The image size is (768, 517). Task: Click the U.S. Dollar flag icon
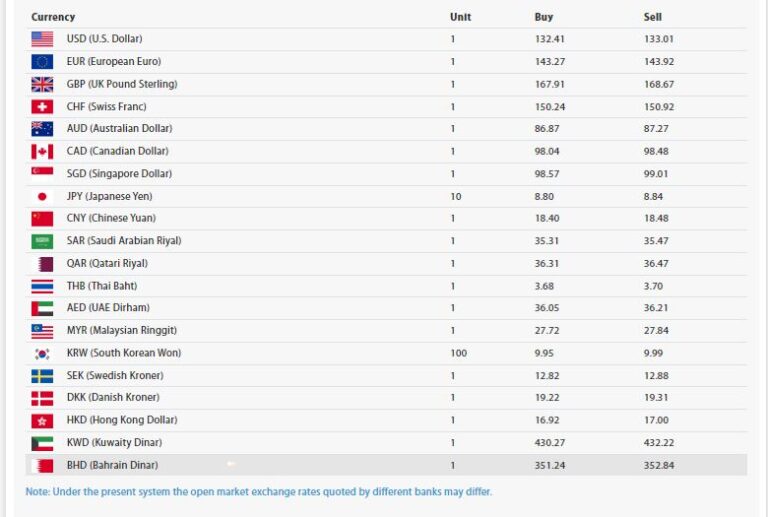click(42, 39)
